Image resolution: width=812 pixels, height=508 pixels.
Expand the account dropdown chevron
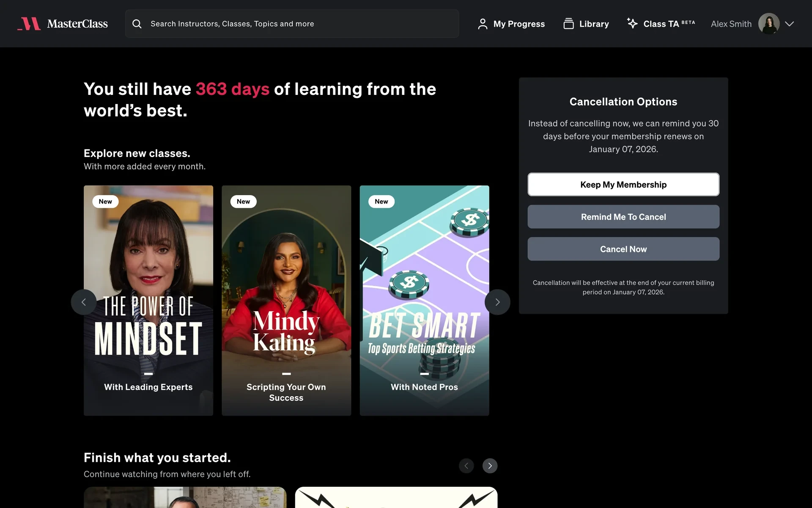789,24
